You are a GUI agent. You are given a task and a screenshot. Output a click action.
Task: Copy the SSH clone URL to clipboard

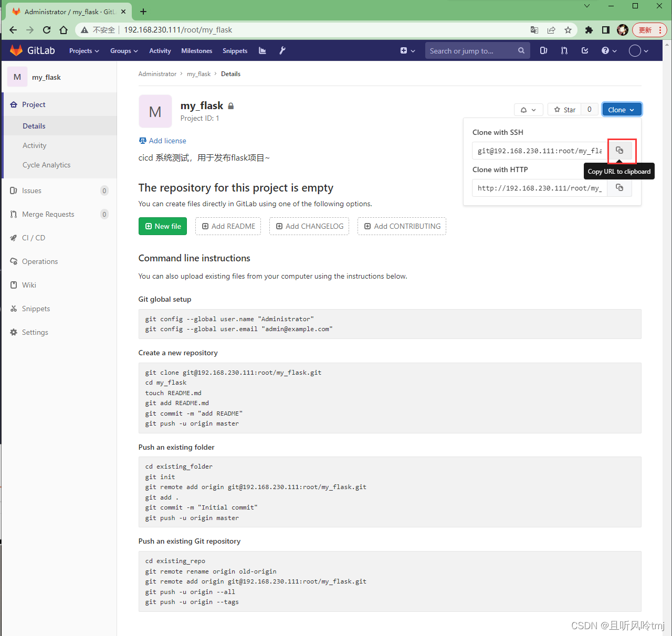pyautogui.click(x=619, y=151)
